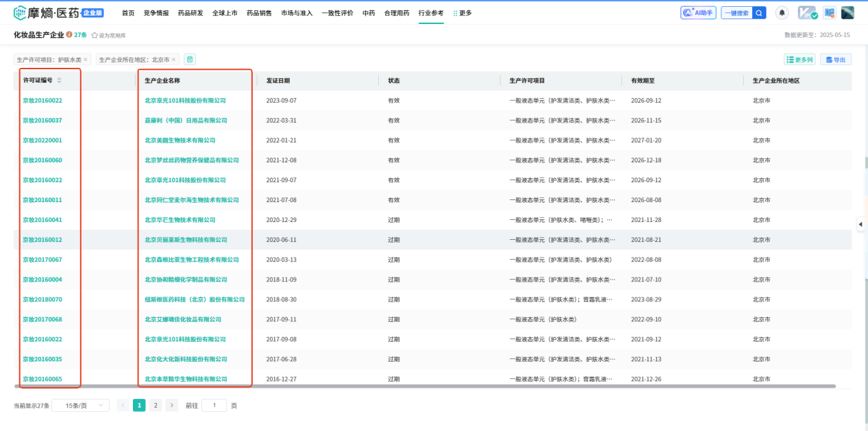Open the 市场与准入 menu
The width and height of the screenshot is (868, 431).
pyautogui.click(x=297, y=13)
